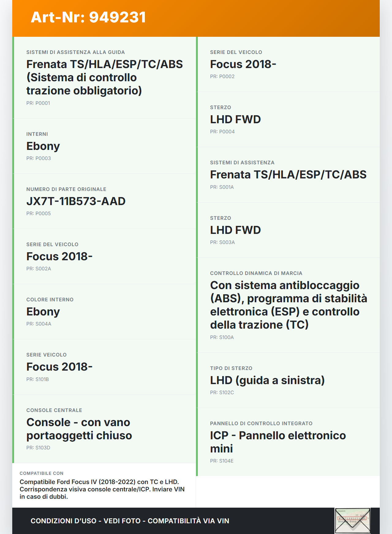The image size is (392, 534).
Task: Click 'Console - con vano portaoggetti chiuso'
Action: click(79, 429)
